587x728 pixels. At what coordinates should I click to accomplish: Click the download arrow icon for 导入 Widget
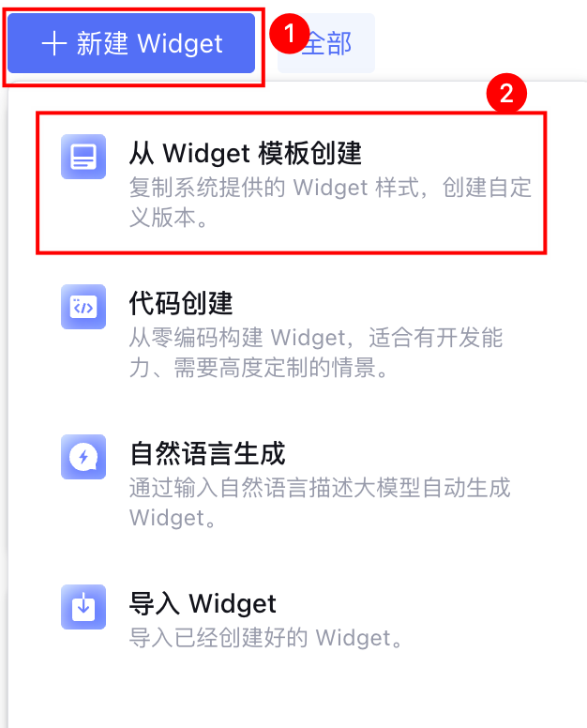(x=83, y=607)
